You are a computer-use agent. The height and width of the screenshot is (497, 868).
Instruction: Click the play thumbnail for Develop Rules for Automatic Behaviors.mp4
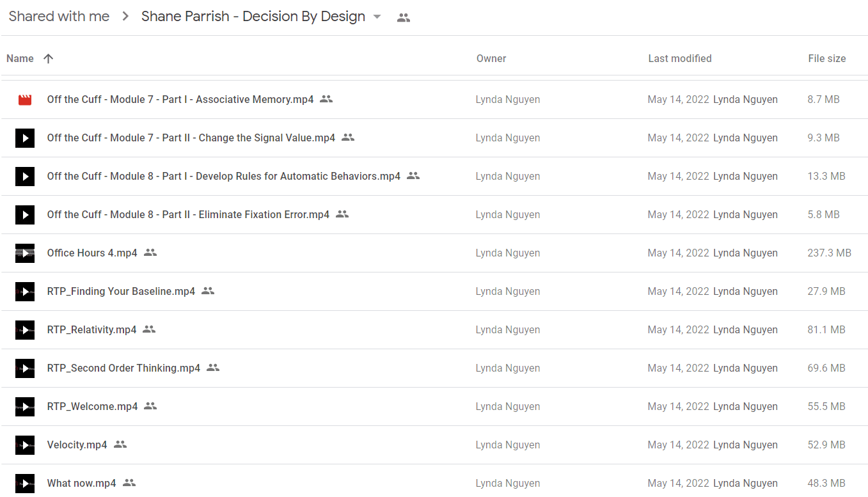click(x=25, y=177)
